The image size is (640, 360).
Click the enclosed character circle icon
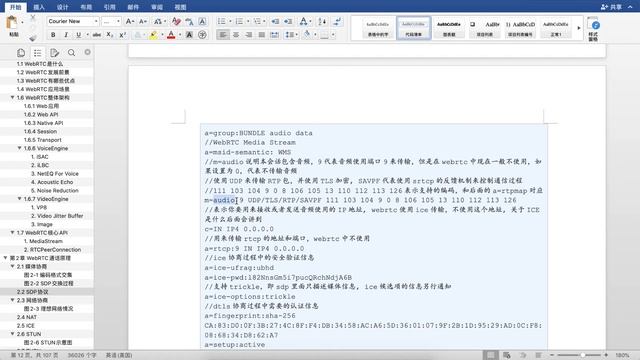pyautogui.click(x=202, y=35)
